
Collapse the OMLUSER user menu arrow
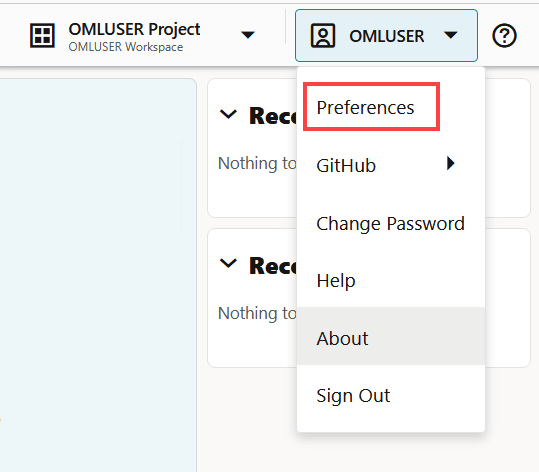(x=450, y=35)
